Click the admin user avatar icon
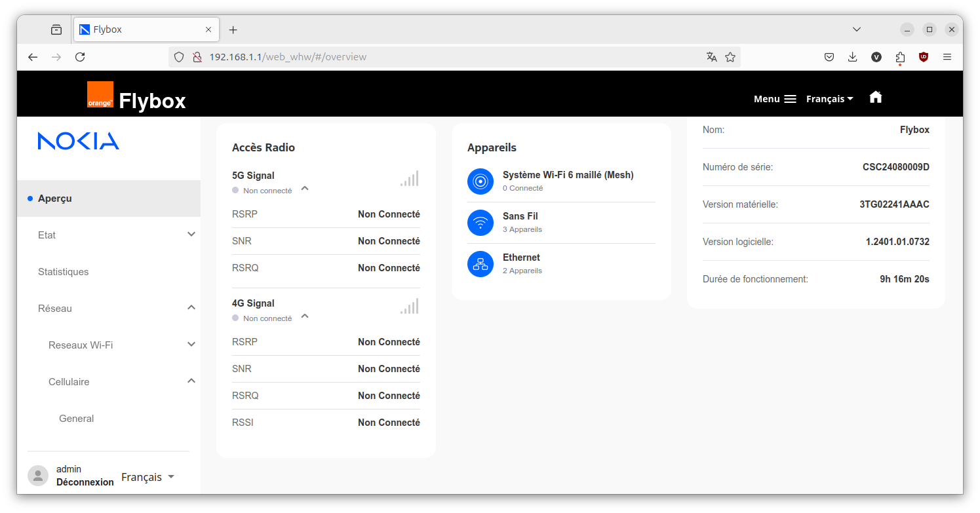Viewport: 980px width, 513px height. click(x=38, y=476)
